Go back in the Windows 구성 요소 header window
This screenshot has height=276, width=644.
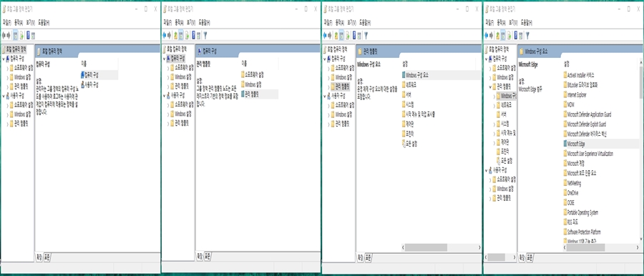[x=487, y=35]
